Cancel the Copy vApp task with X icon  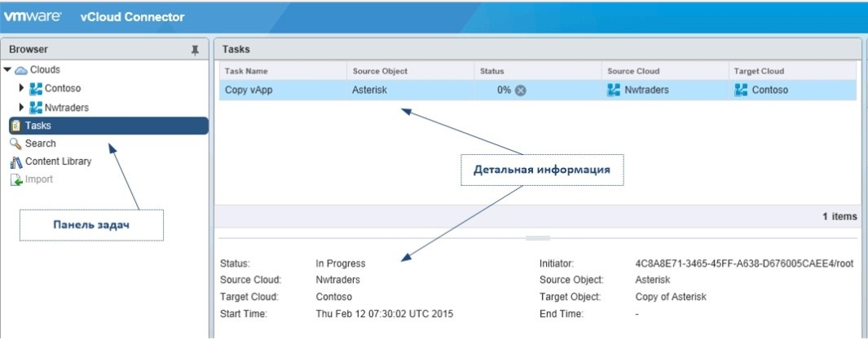tap(520, 91)
